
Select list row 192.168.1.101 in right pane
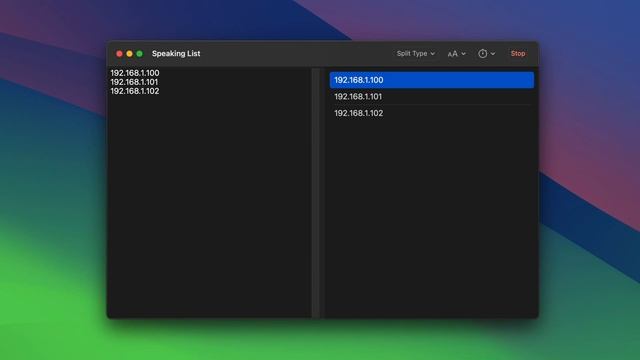[x=431, y=96]
